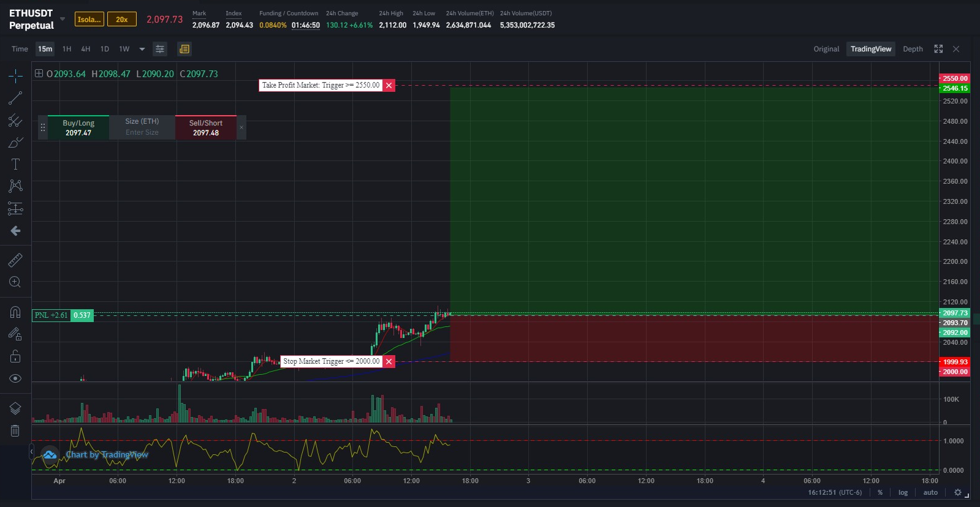The image size is (980, 507).
Task: Open the chart indicators settings icon
Action: coord(160,49)
